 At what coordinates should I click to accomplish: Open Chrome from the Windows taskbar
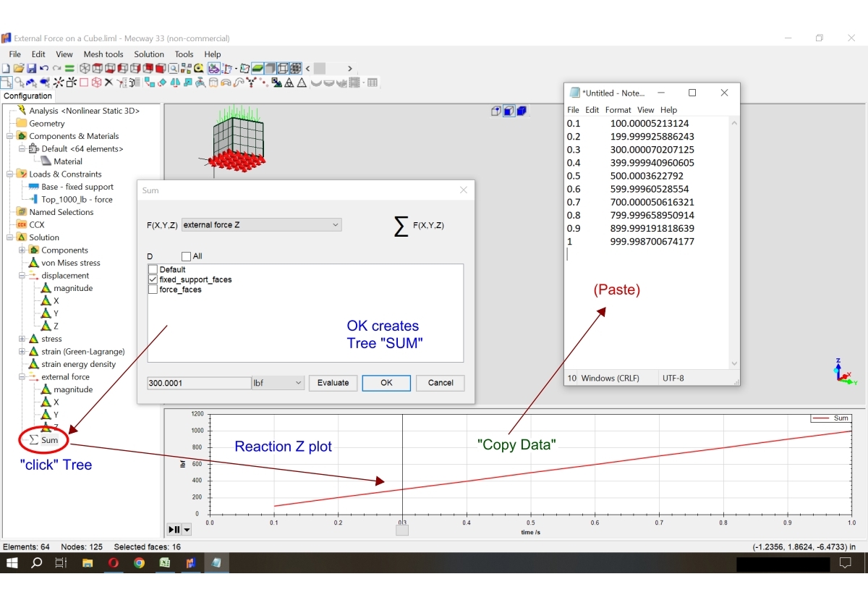(x=139, y=562)
